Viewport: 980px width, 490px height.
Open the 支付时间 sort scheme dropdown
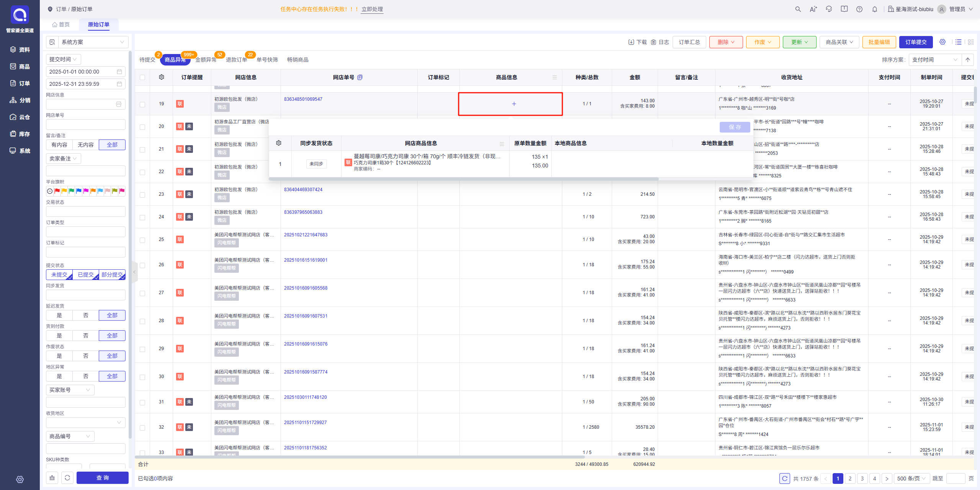pyautogui.click(x=934, y=60)
